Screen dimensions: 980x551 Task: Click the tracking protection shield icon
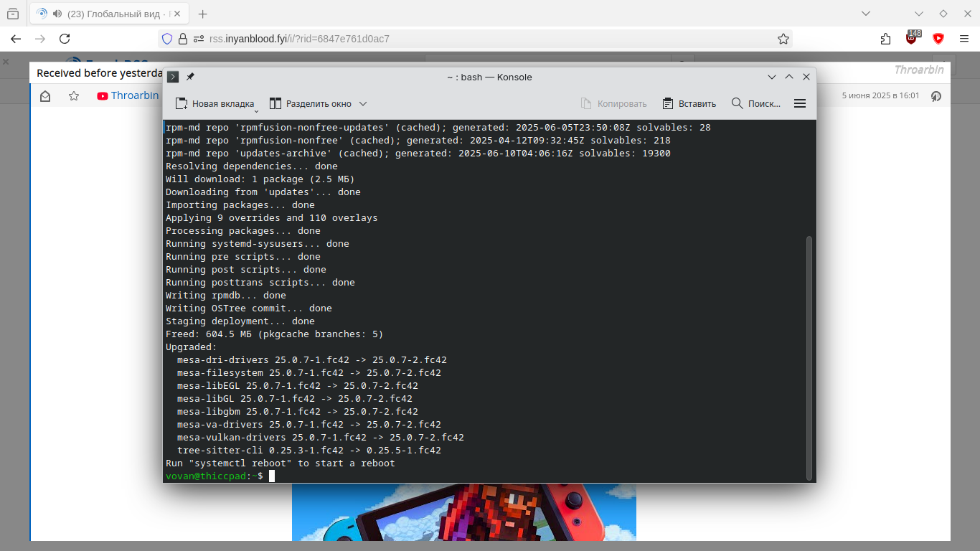[x=167, y=39]
